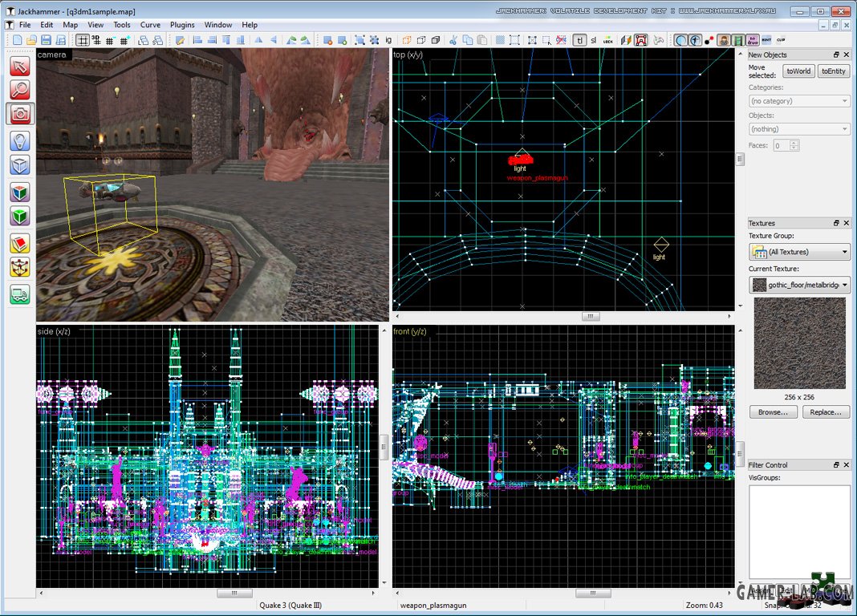The width and height of the screenshot is (857, 616).
Task: Toggle the UV lock button
Action: click(607, 40)
